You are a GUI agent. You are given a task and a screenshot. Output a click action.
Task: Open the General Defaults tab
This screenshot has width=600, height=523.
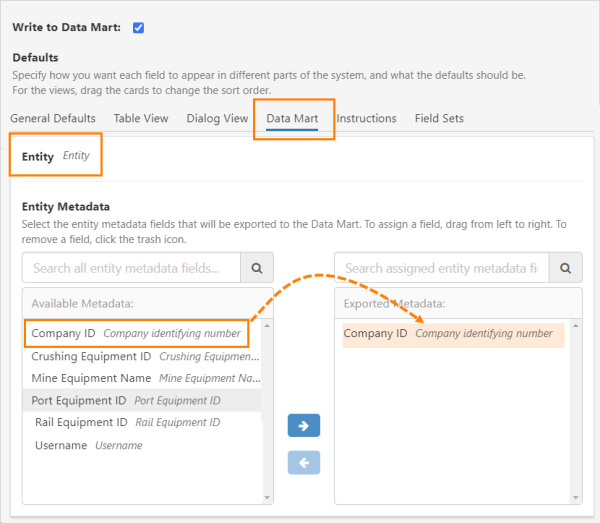click(x=53, y=118)
